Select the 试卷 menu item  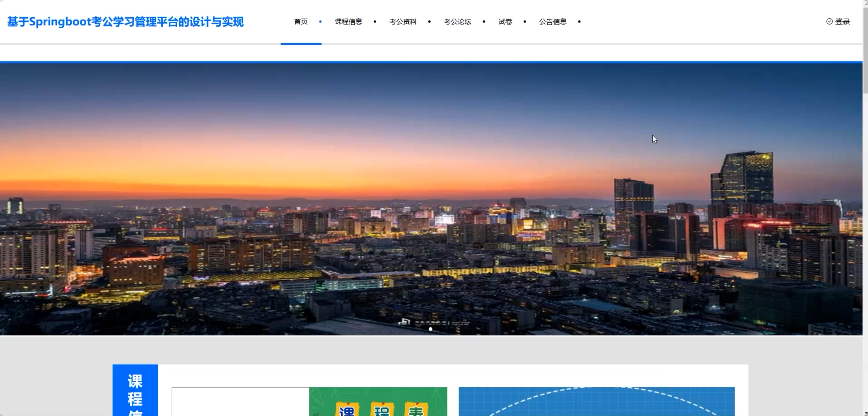[505, 21]
